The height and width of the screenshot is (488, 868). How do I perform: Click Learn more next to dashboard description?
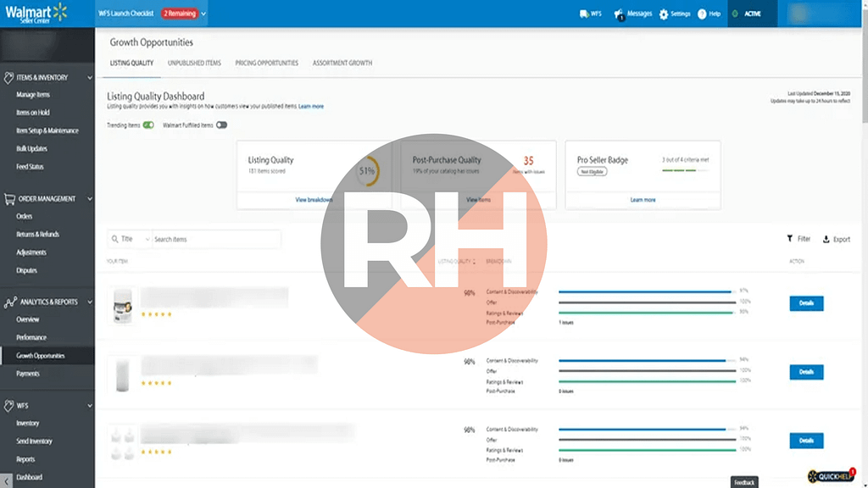coord(311,106)
